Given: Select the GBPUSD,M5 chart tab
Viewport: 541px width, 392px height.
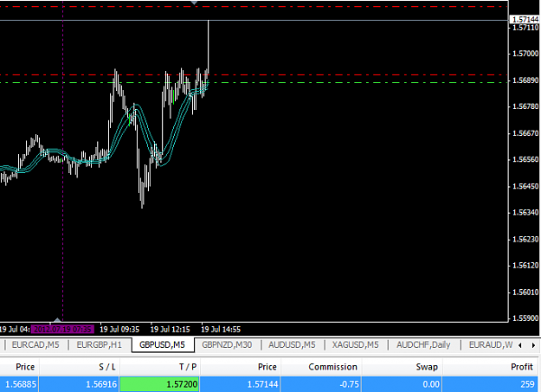Looking at the screenshot, I should click(x=163, y=344).
